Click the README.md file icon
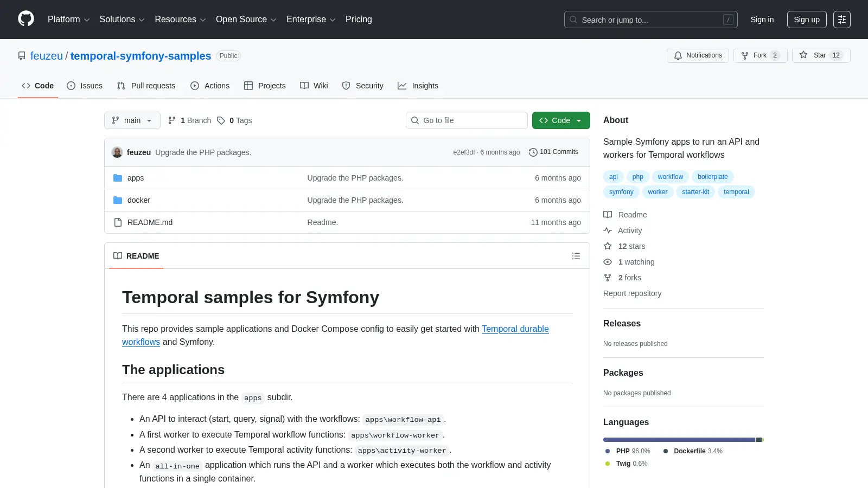Image resolution: width=868 pixels, height=488 pixels. point(118,222)
